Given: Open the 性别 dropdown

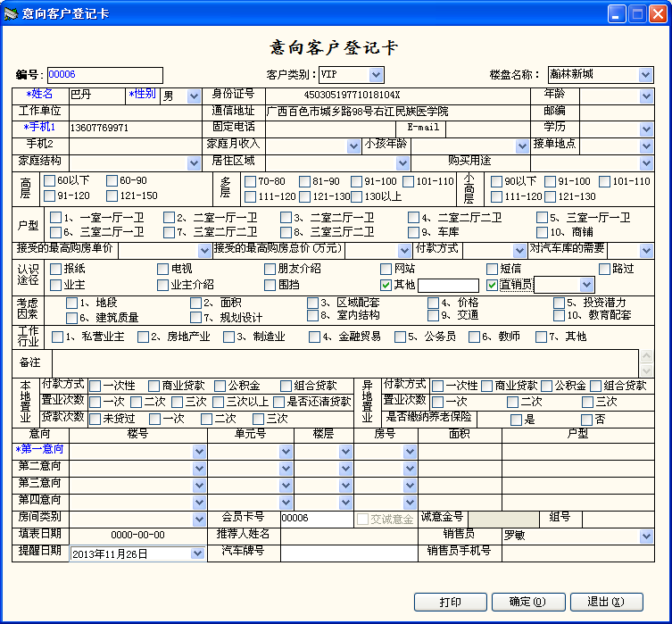Looking at the screenshot, I should pos(194,96).
